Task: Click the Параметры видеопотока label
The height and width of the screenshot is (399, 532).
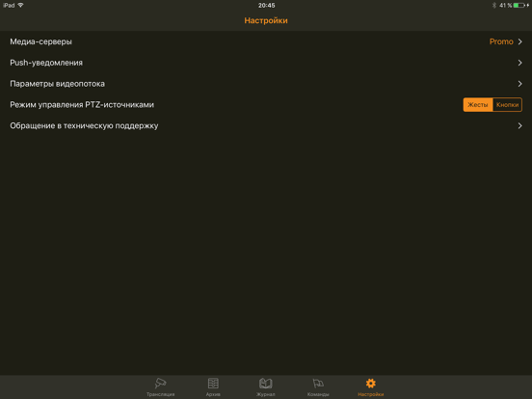Action: point(57,84)
